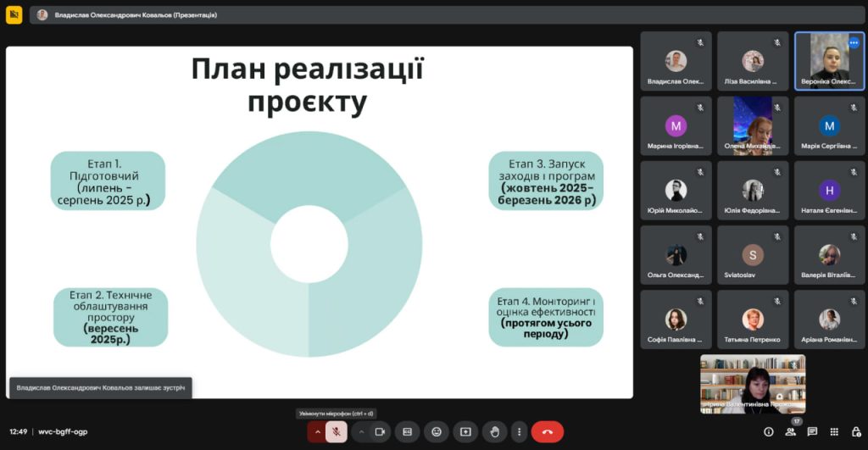The width and height of the screenshot is (868, 450).
Task: Open host controls lock icon
Action: click(x=854, y=431)
